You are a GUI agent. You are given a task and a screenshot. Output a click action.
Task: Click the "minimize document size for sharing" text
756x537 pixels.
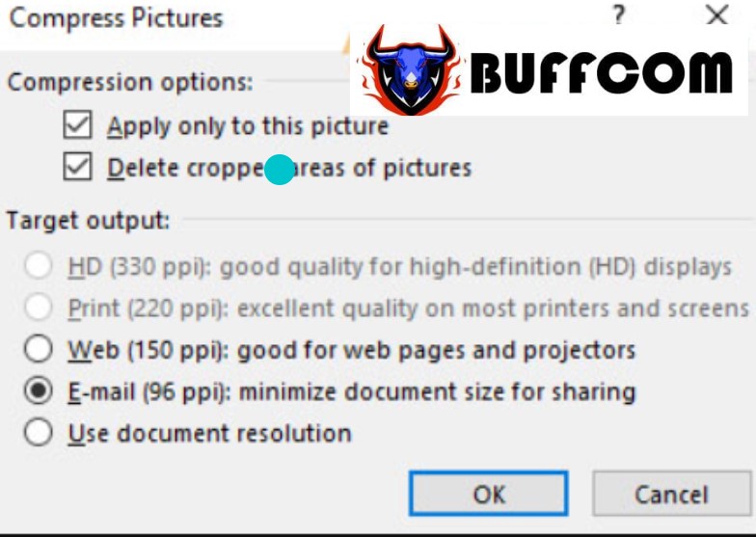tap(438, 391)
